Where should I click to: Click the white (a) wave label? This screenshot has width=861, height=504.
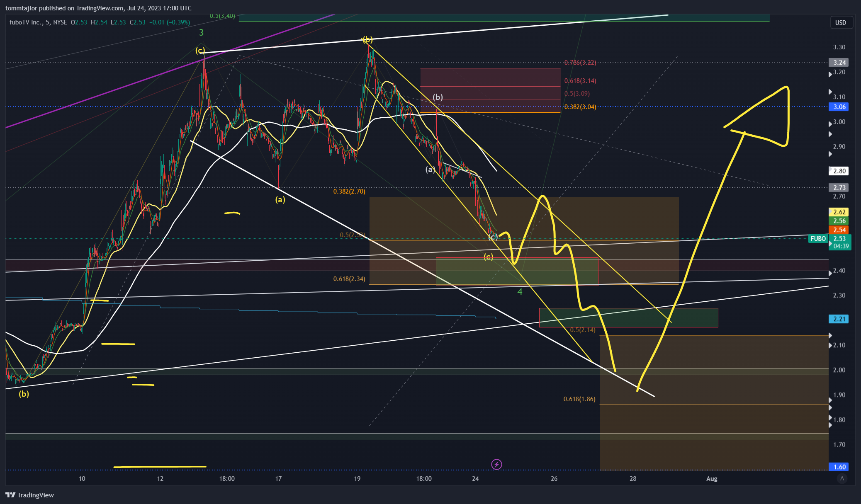coord(430,169)
